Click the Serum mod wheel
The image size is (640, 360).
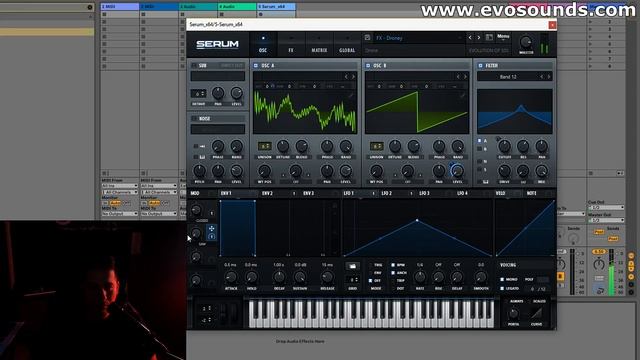point(235,313)
